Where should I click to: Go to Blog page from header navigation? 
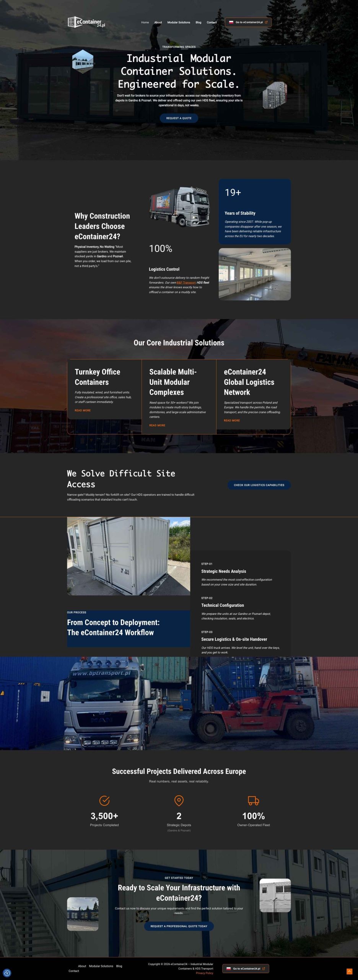pos(198,23)
